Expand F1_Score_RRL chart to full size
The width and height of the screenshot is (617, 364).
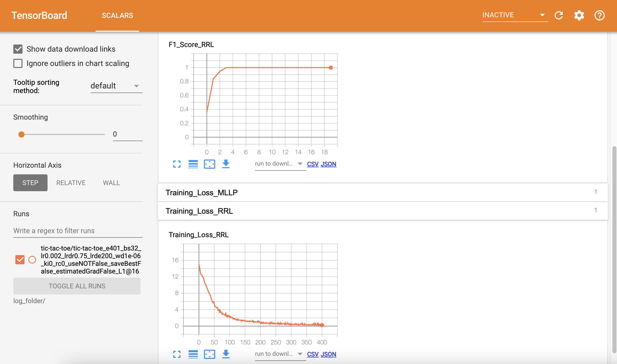177,164
